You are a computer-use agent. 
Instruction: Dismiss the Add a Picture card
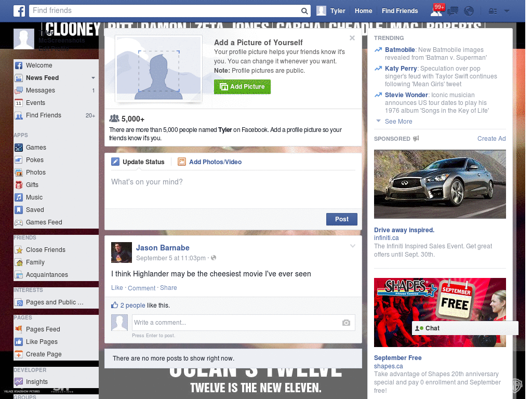[352, 38]
